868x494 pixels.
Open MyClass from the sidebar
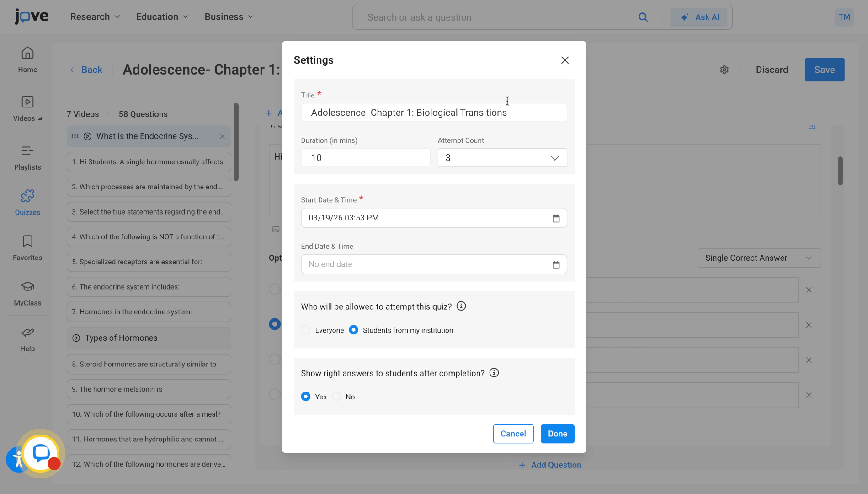27,293
